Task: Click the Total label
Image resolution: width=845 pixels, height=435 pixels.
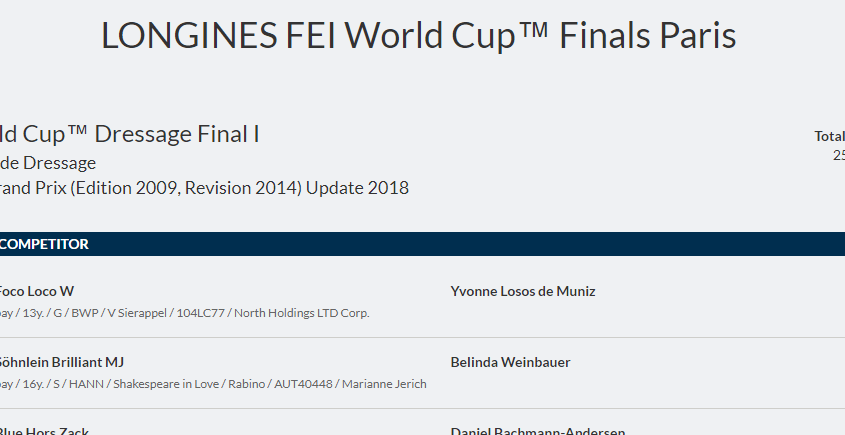Action: pos(829,136)
